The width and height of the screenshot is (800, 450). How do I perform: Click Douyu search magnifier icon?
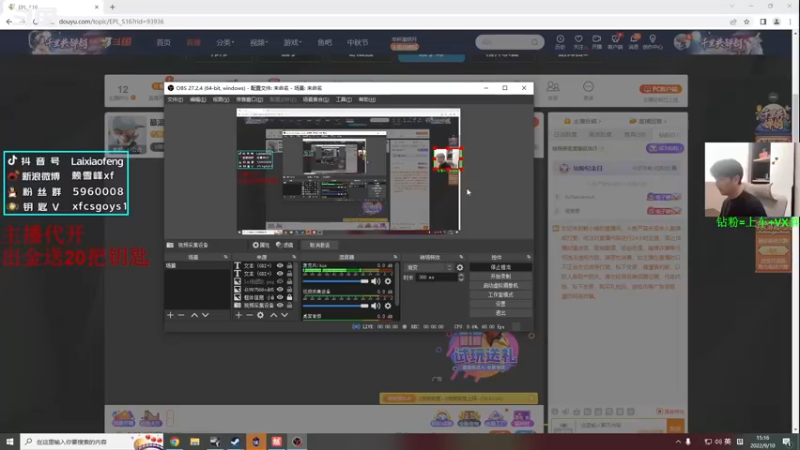point(534,42)
